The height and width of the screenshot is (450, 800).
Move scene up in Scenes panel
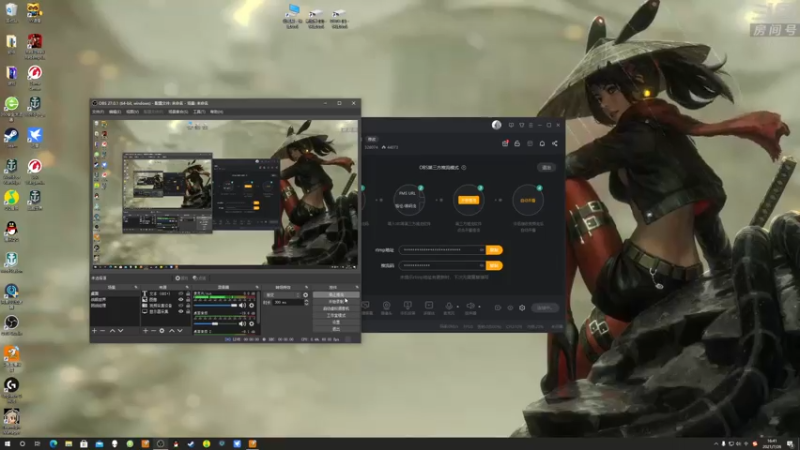point(112,331)
